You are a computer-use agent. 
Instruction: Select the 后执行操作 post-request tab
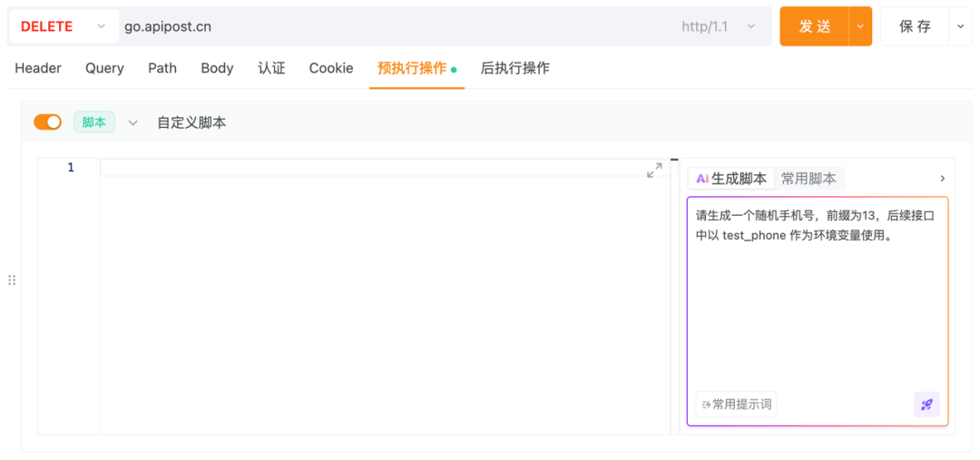click(x=515, y=68)
